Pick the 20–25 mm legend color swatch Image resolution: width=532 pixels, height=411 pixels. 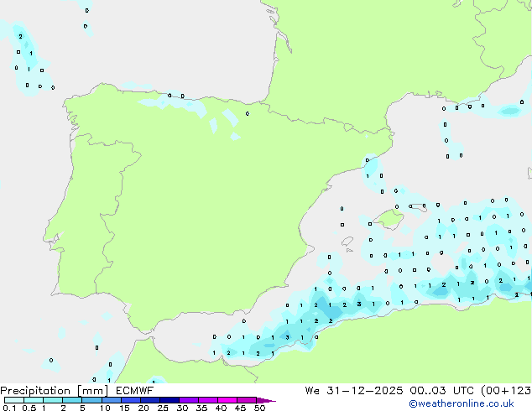click(150, 400)
